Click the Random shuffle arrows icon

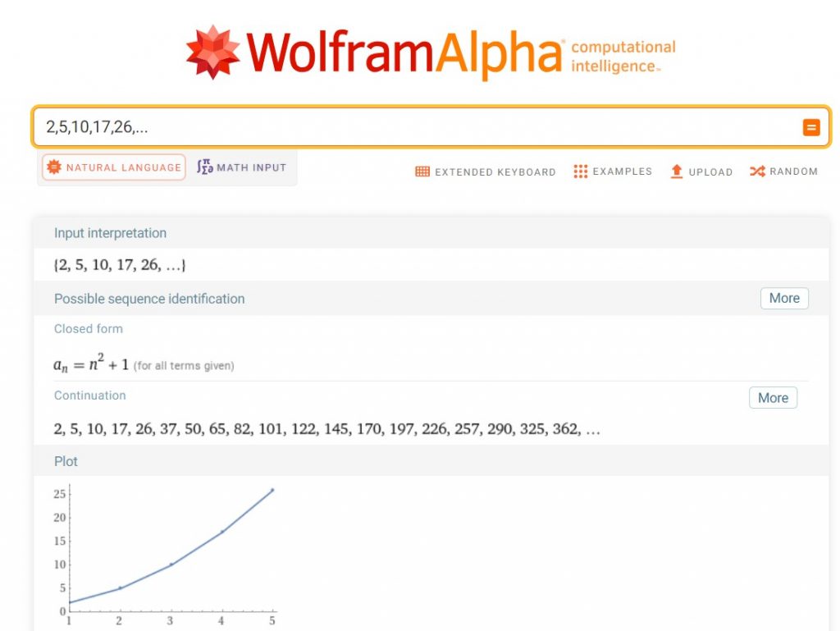tap(757, 171)
